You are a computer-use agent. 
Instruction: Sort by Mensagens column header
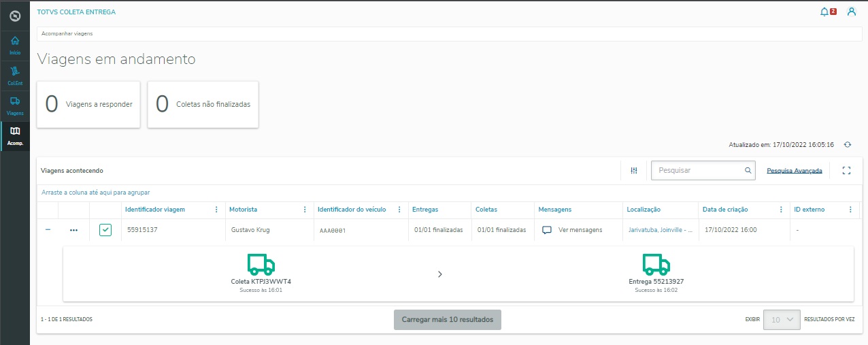point(554,210)
